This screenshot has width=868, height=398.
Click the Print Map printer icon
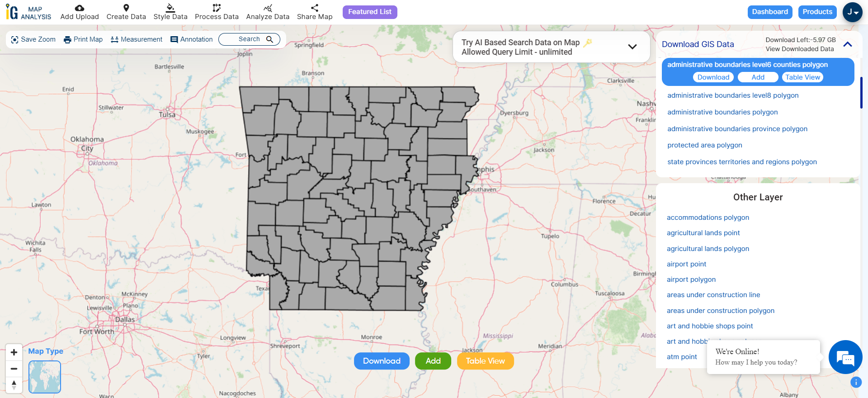67,40
